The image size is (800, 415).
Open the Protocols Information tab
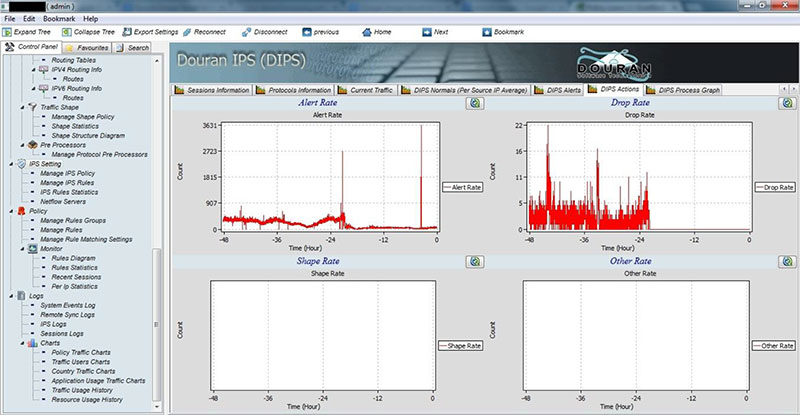coord(294,90)
